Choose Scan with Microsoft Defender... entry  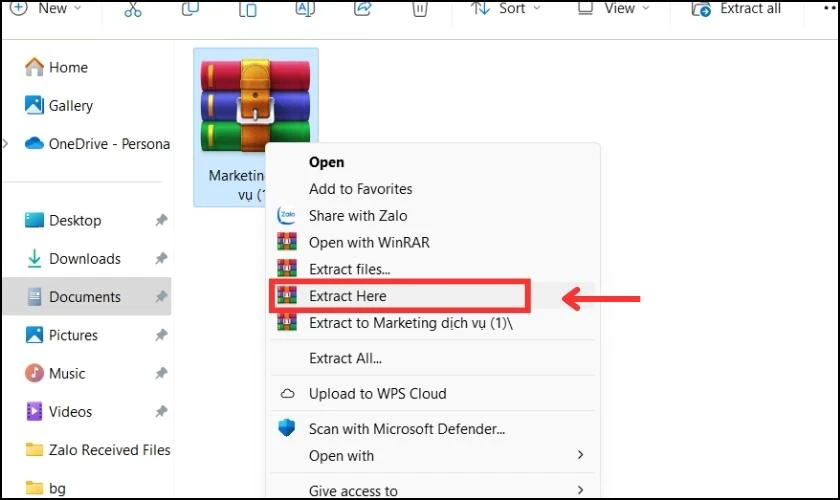pyautogui.click(x=433, y=429)
